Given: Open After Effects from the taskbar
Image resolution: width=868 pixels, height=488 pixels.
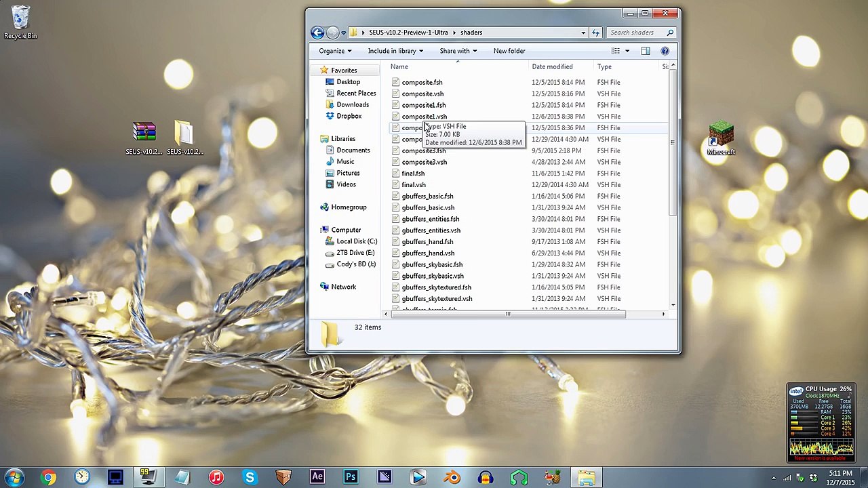Looking at the screenshot, I should pos(317,477).
